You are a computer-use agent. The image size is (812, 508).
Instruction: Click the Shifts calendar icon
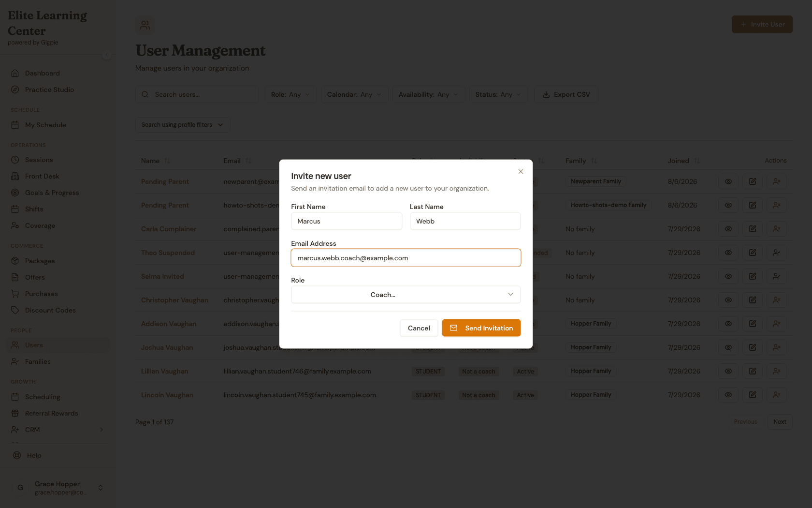click(15, 209)
